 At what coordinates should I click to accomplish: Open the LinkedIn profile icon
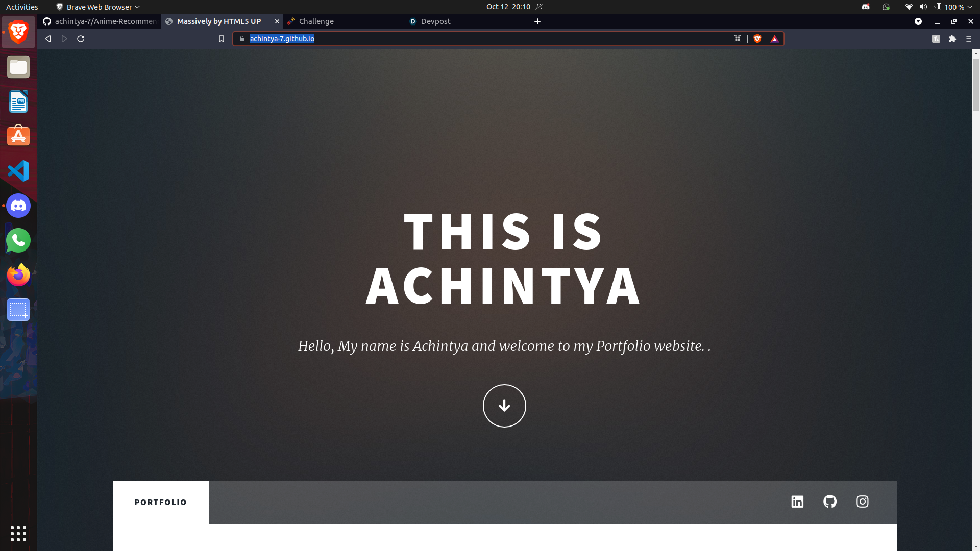click(797, 502)
